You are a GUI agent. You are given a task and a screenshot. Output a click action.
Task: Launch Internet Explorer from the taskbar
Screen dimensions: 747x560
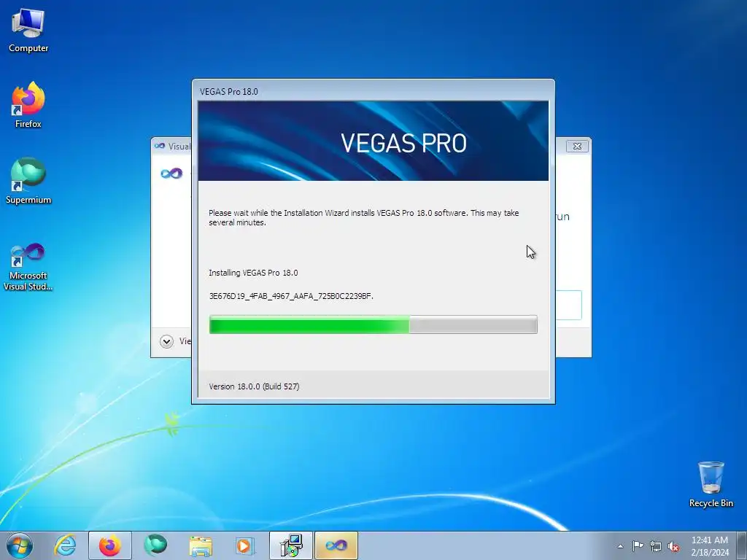tap(65, 545)
